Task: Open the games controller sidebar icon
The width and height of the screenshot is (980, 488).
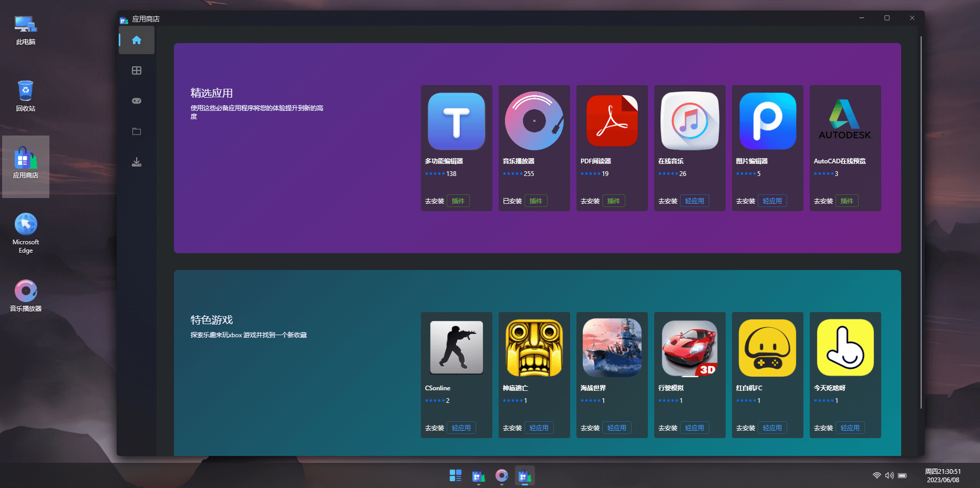Action: [x=137, y=101]
